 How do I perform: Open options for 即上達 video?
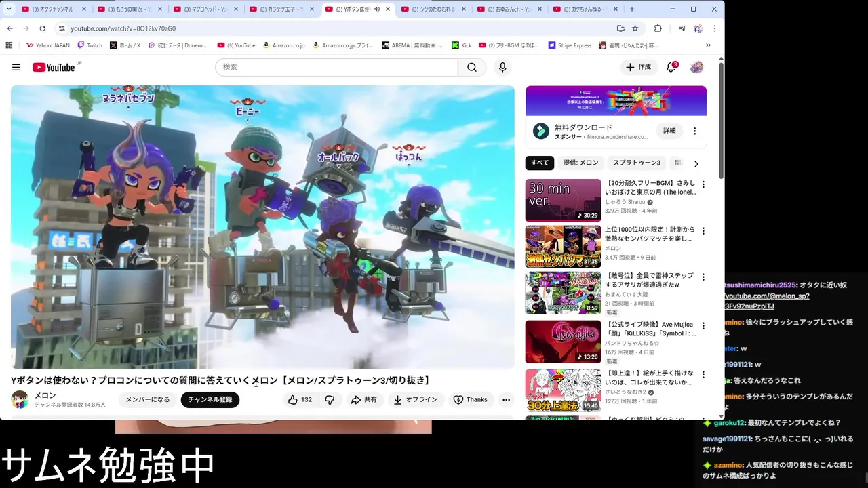tap(703, 375)
